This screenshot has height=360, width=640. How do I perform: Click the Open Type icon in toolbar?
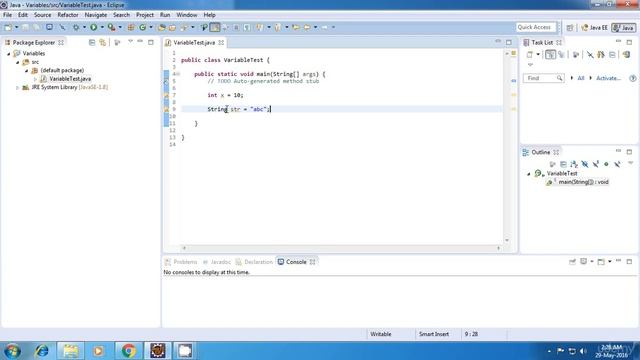[162, 27]
